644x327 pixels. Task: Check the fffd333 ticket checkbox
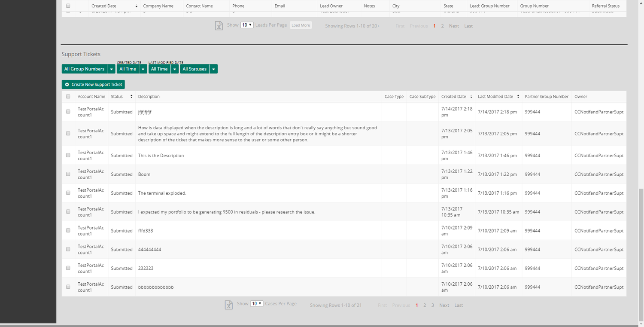(68, 230)
